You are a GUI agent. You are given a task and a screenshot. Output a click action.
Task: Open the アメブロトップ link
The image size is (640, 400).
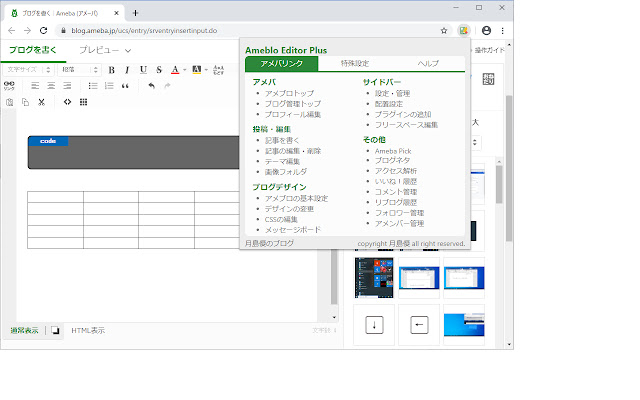point(289,93)
